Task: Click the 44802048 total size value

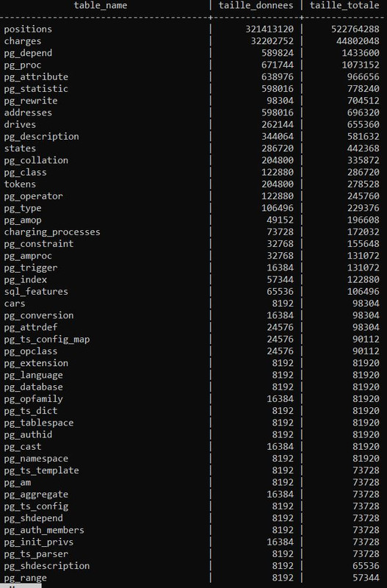Action: tap(358, 41)
